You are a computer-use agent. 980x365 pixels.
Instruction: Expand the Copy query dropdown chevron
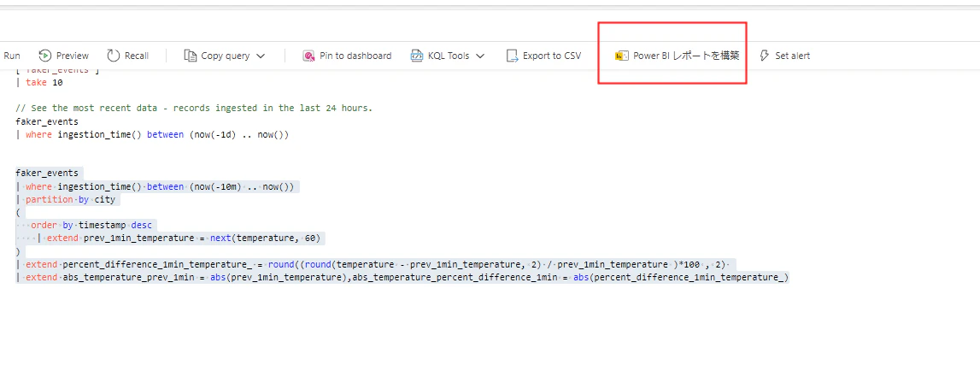pyautogui.click(x=261, y=56)
